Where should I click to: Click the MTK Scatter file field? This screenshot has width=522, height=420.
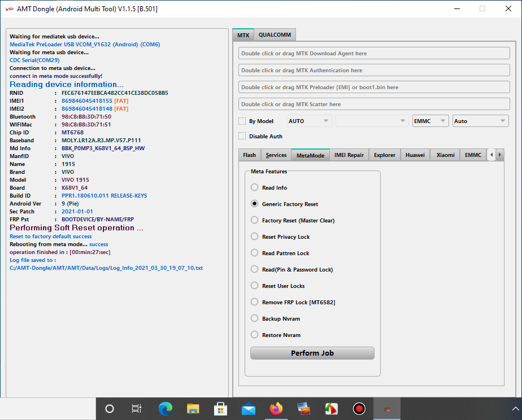pos(374,104)
